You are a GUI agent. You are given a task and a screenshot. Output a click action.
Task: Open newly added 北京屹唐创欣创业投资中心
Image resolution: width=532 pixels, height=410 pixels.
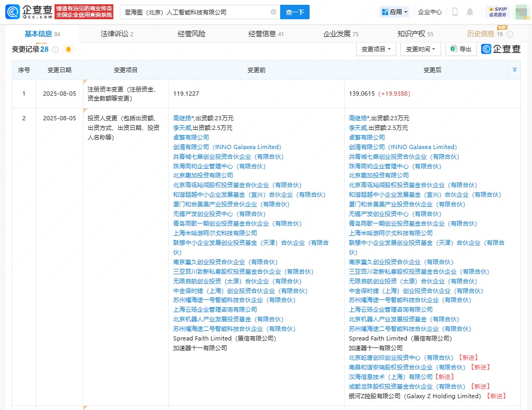401,358
